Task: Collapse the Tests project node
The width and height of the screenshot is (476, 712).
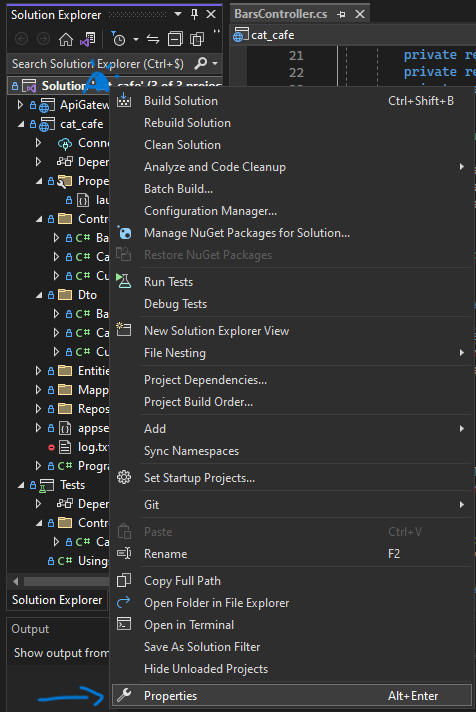Action: 21,485
